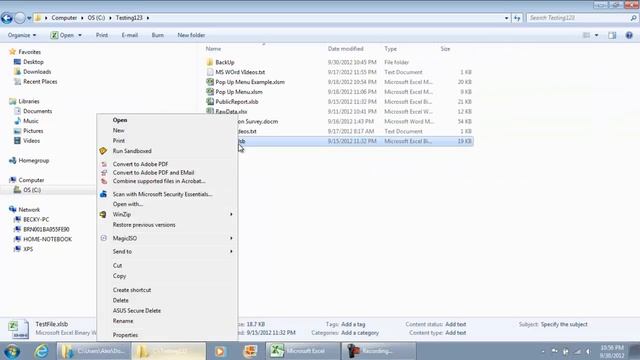
Task: Expand the Open button dropdown arrow
Action: [x=80, y=35]
